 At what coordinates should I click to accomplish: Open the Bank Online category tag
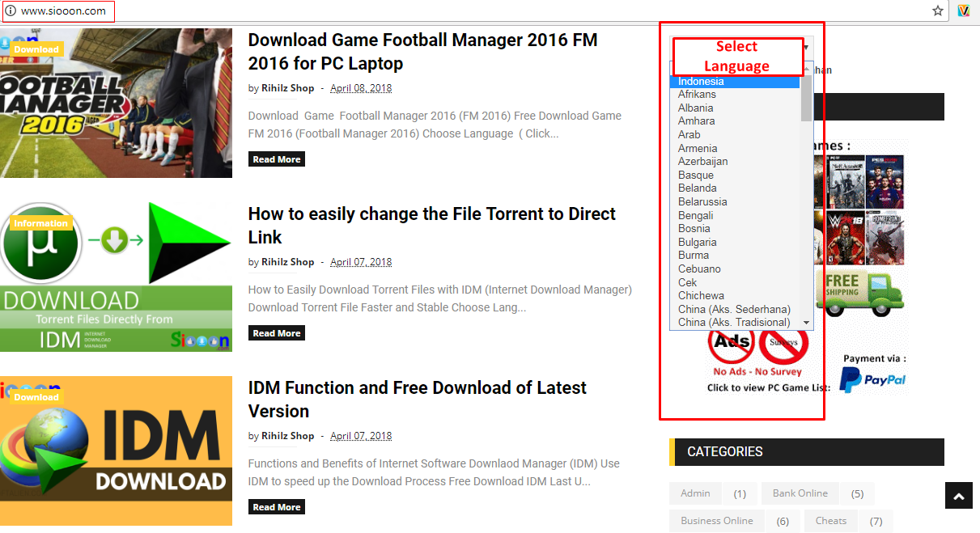click(800, 493)
